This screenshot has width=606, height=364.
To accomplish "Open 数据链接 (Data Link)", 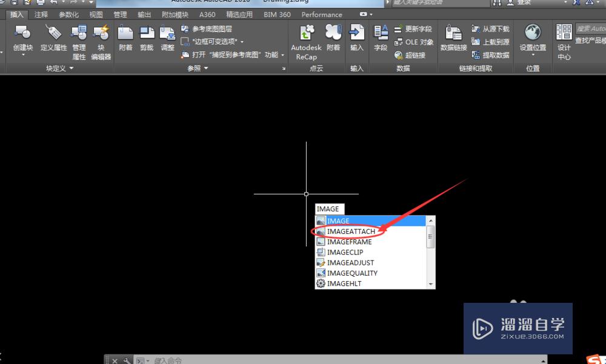I will coord(454,38).
